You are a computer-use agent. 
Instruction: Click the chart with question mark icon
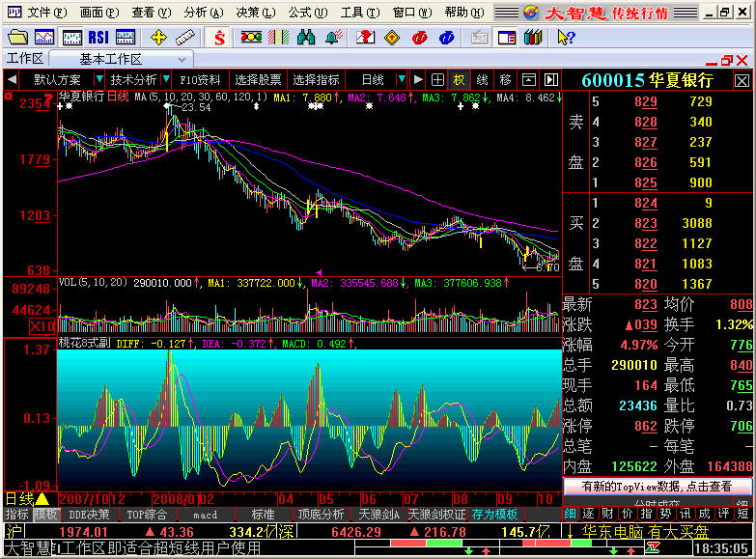click(x=366, y=37)
